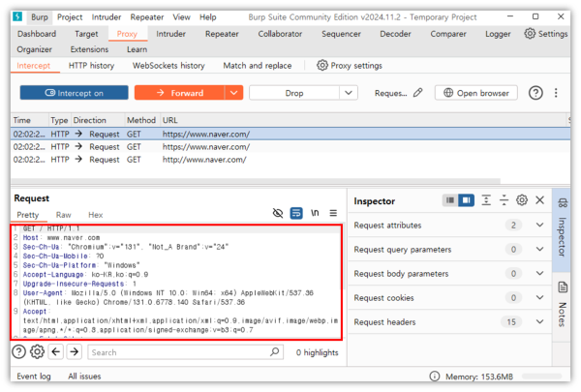Click memory info icon in status bar
This screenshot has height=392, width=581.
[434, 377]
